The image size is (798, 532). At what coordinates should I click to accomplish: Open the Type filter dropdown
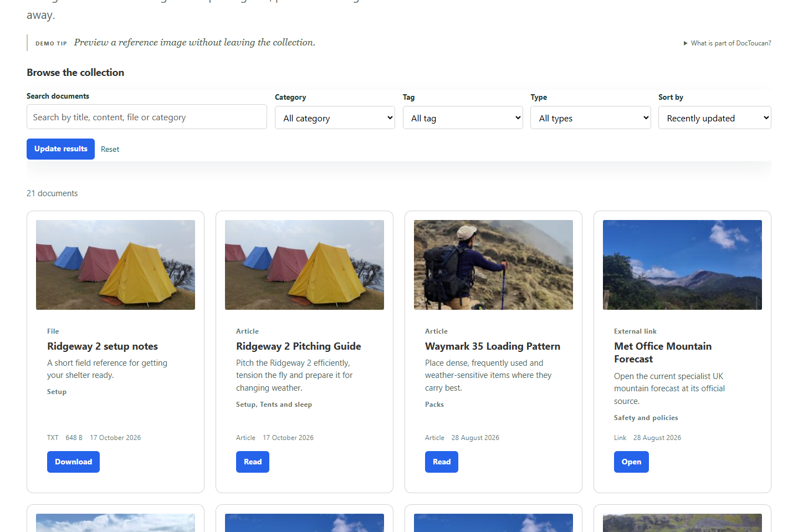point(591,118)
